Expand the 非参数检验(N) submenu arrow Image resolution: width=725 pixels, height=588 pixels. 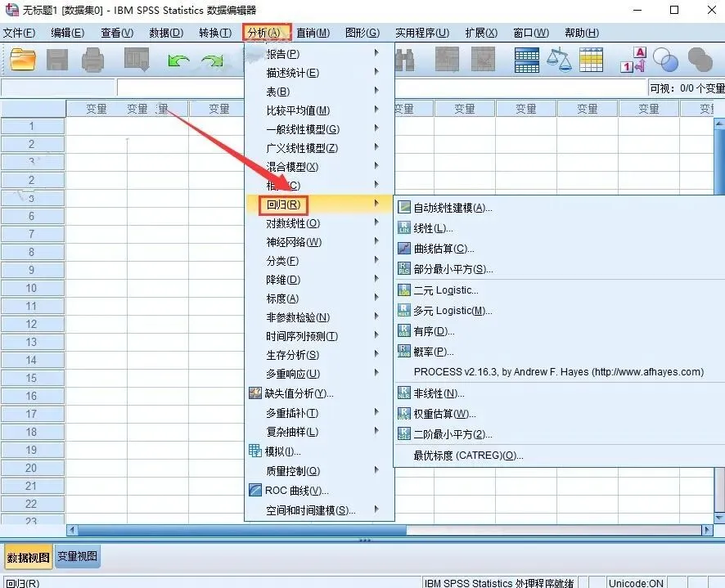point(376,316)
